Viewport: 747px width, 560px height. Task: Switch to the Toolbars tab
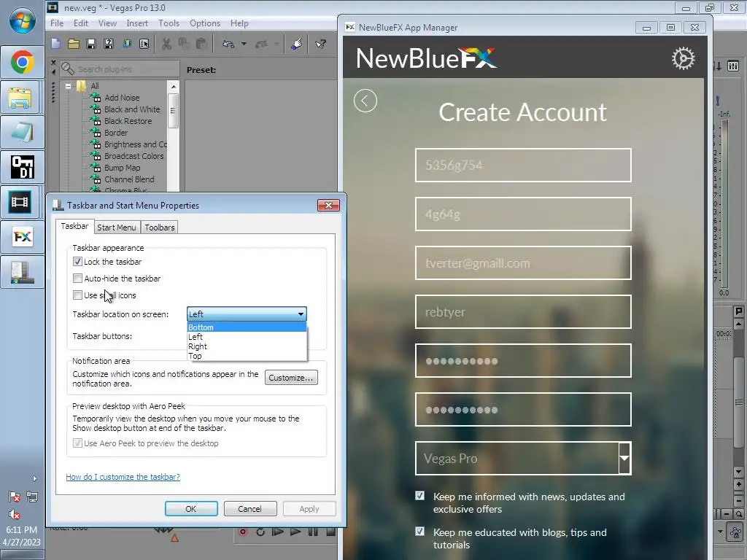coord(160,227)
